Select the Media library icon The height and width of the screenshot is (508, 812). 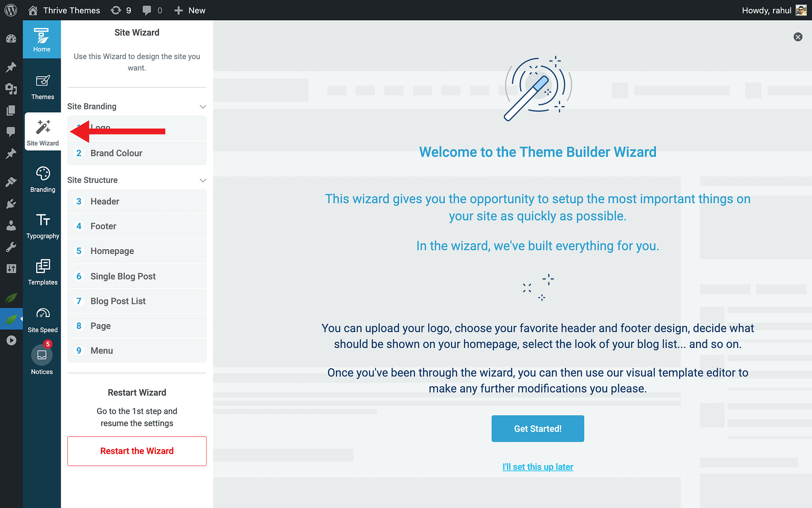pos(11,89)
